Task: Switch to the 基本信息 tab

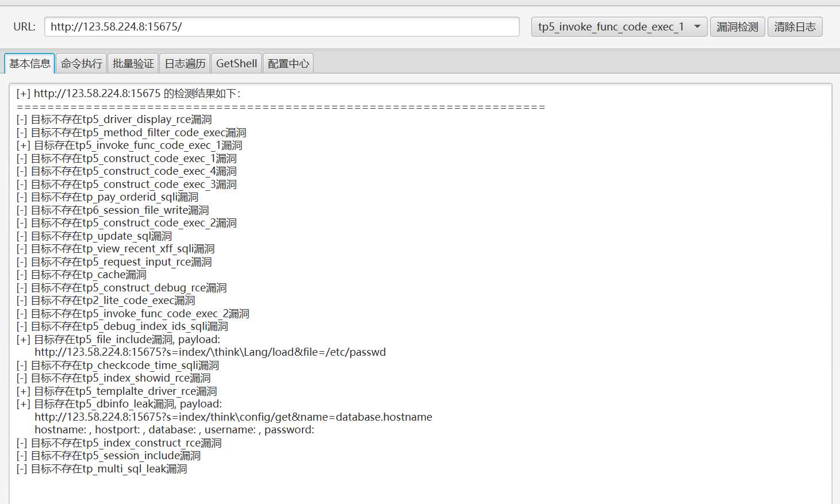Action: click(30, 64)
